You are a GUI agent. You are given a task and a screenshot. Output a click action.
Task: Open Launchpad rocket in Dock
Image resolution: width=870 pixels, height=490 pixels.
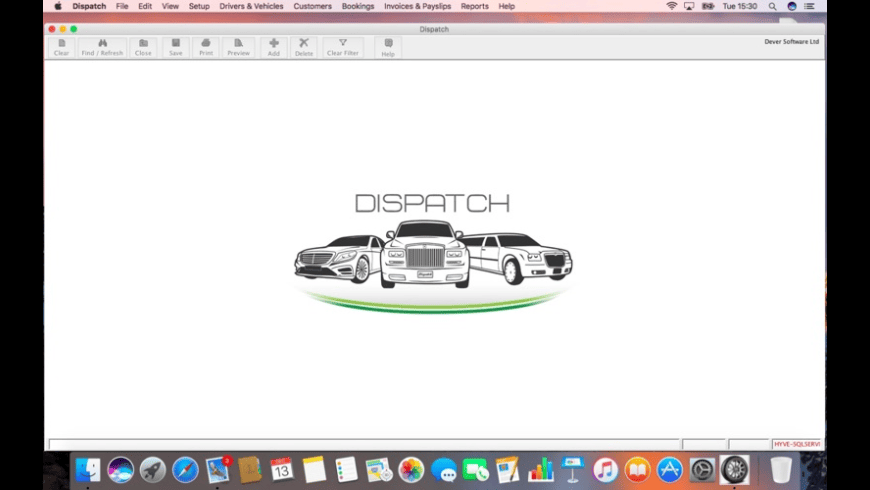pyautogui.click(x=153, y=470)
